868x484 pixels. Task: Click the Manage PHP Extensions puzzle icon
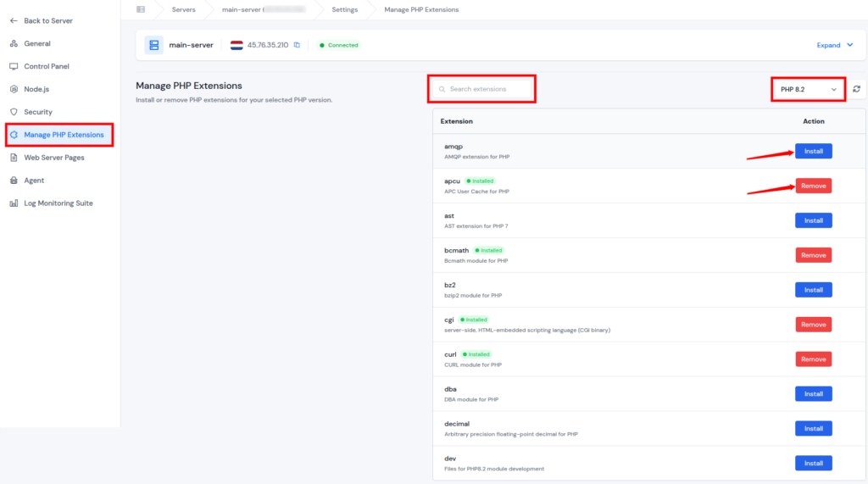tap(14, 135)
